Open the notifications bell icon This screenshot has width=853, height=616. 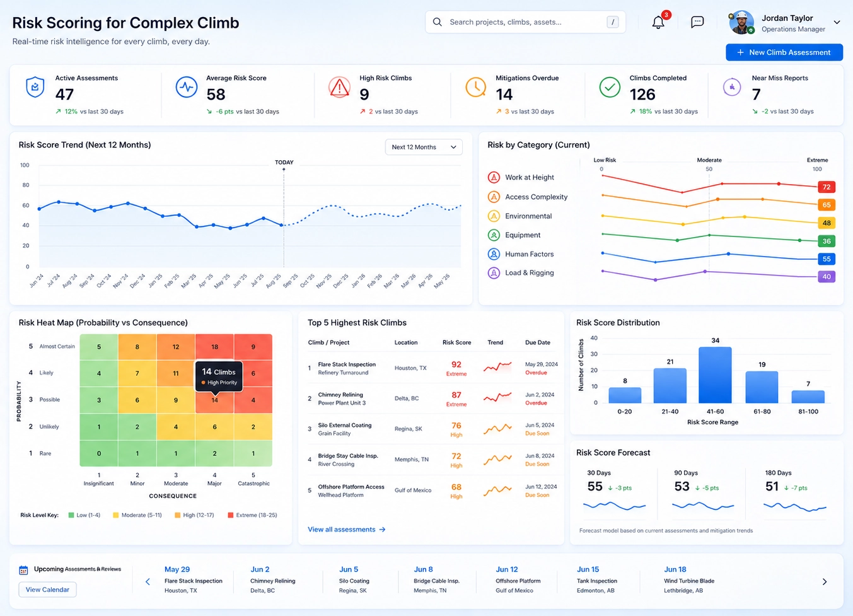click(x=658, y=22)
